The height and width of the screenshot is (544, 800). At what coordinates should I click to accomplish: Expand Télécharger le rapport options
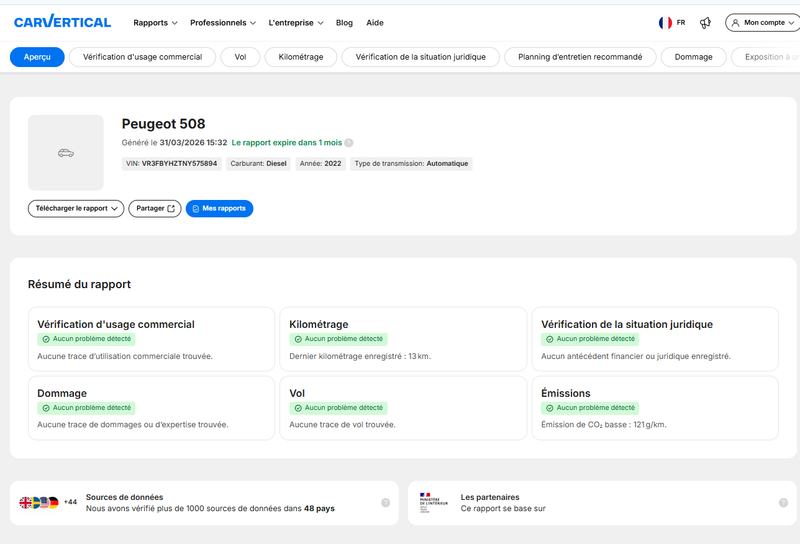coord(76,209)
